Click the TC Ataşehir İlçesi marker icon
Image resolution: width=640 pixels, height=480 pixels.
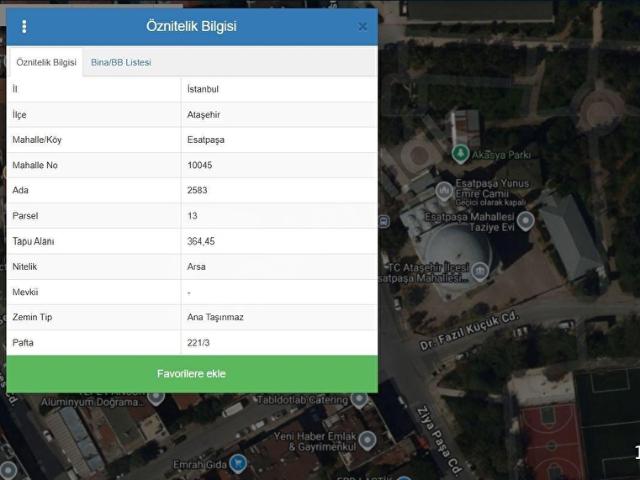coord(480,271)
